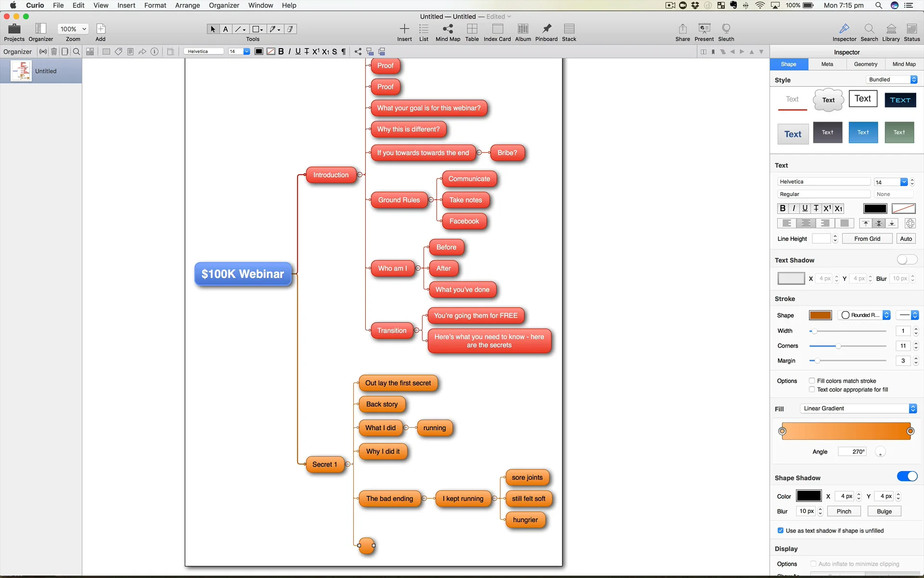Image resolution: width=924 pixels, height=578 pixels.
Task: Enable the Text Shadow switch
Action: [907, 260]
